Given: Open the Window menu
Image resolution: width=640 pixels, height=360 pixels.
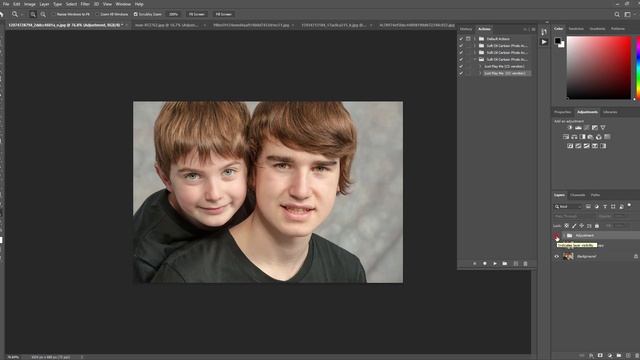Looking at the screenshot, I should tap(123, 4).
